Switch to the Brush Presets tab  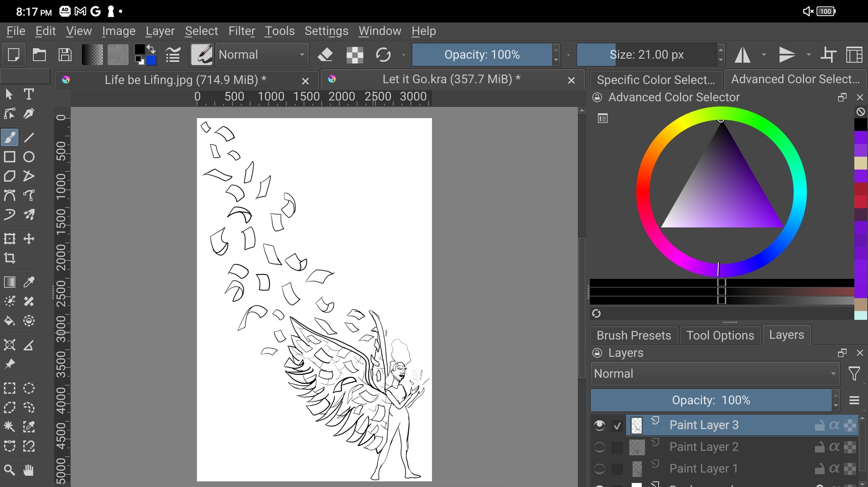[634, 335]
